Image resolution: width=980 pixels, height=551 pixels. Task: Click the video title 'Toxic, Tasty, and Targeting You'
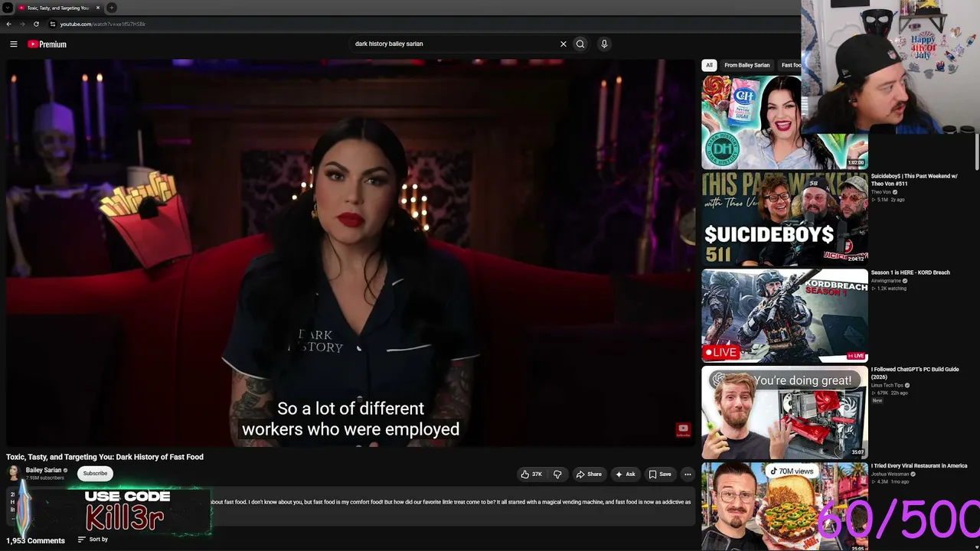click(105, 457)
